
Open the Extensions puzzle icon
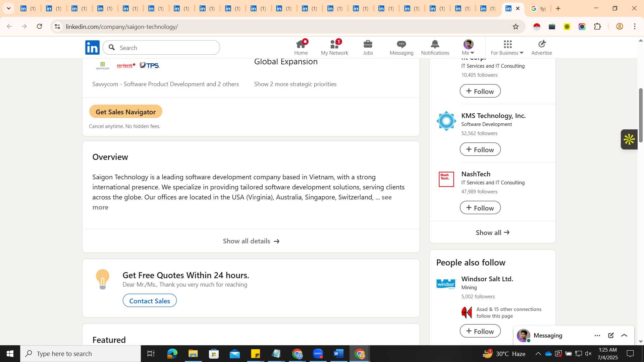point(597,26)
